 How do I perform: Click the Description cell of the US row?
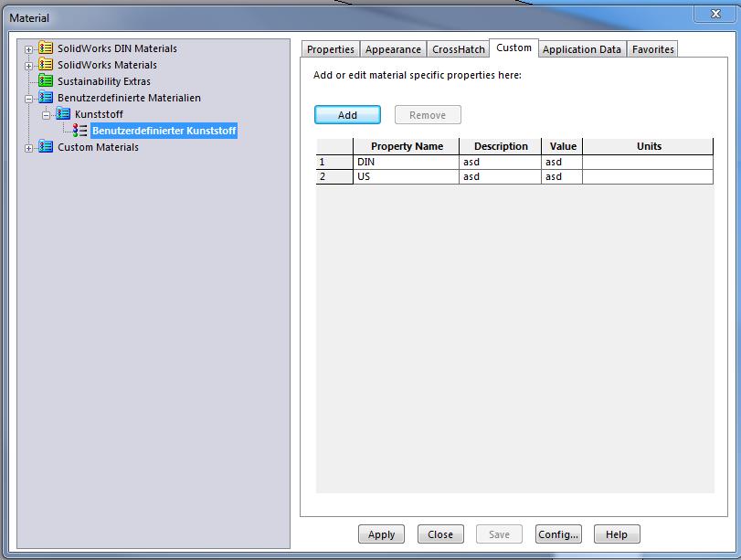(x=500, y=176)
